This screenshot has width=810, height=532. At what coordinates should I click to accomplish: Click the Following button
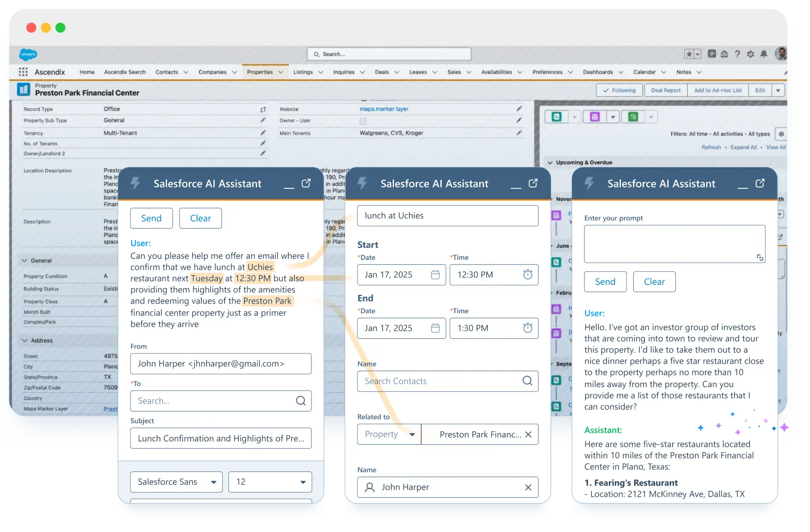pos(620,90)
